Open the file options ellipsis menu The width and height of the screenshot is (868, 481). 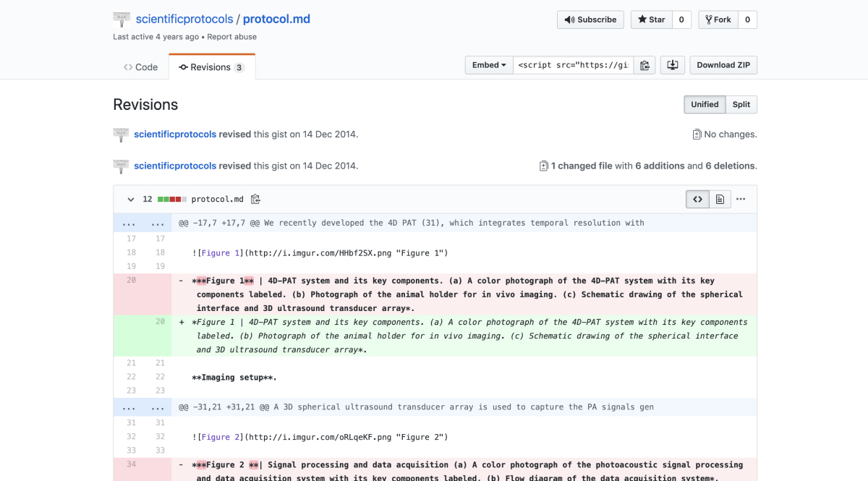coord(741,200)
